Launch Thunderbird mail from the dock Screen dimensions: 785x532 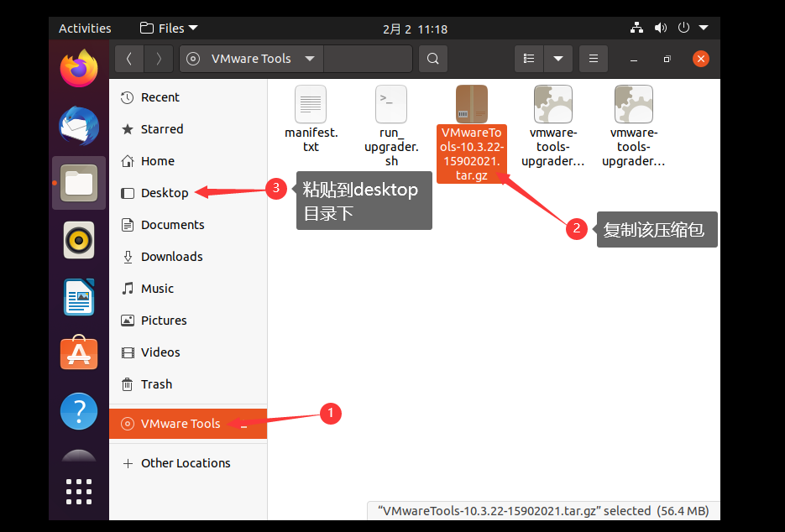pos(78,126)
